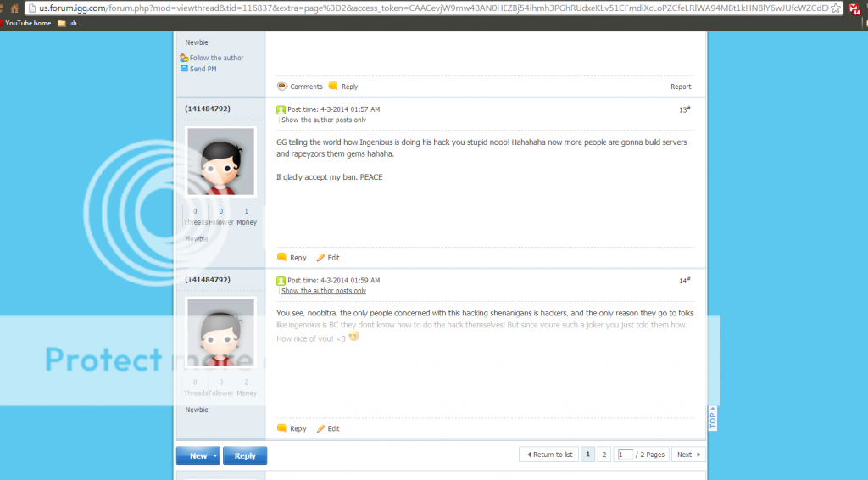Click the Follow the author icon
The height and width of the screenshot is (480, 868).
(x=184, y=58)
